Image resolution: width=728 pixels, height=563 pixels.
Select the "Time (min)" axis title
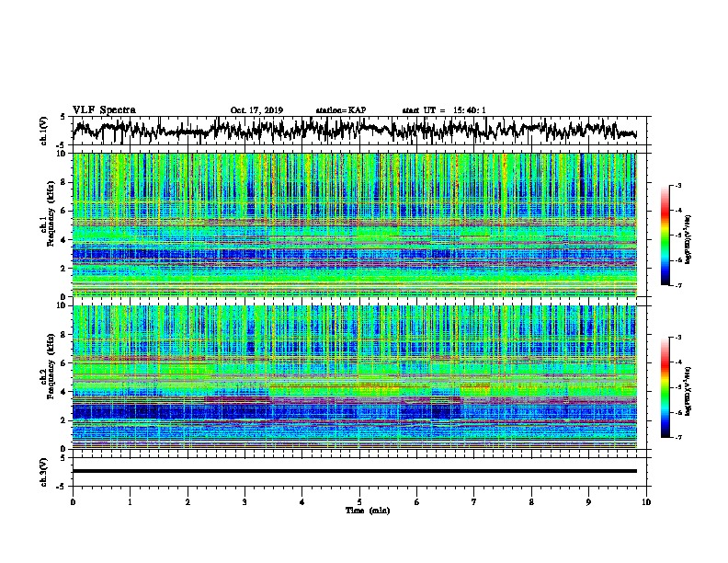(x=368, y=511)
